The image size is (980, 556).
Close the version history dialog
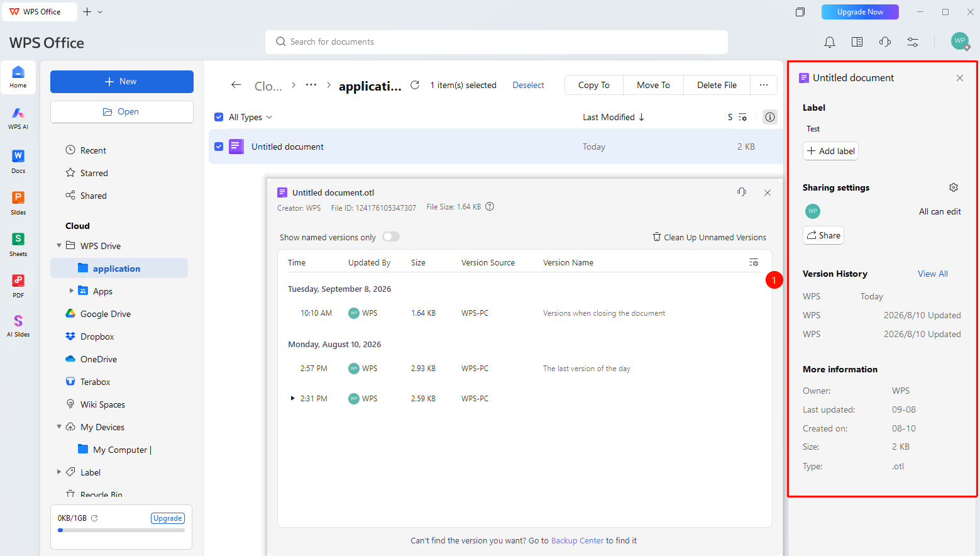click(768, 192)
